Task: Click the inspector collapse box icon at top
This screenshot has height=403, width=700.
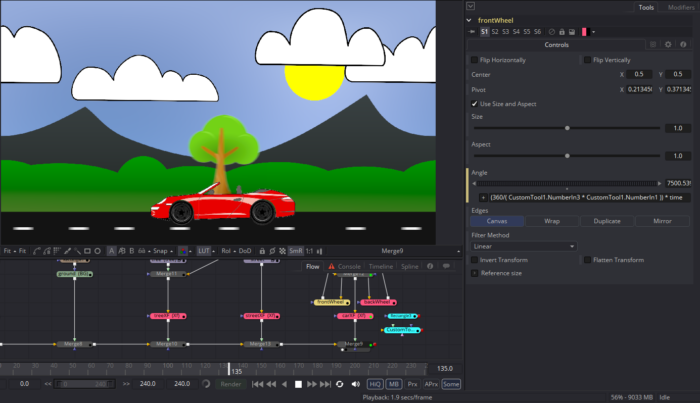Action: click(x=471, y=6)
